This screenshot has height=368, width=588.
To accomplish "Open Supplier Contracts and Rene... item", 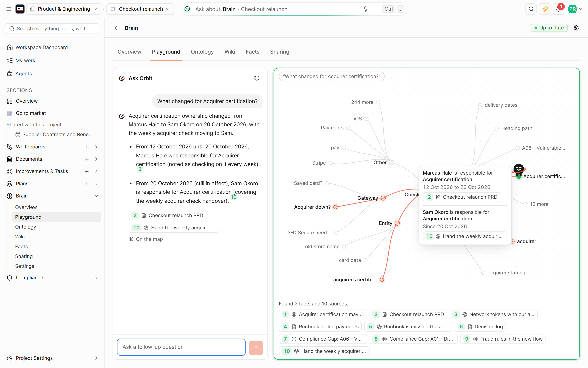I will [x=54, y=134].
